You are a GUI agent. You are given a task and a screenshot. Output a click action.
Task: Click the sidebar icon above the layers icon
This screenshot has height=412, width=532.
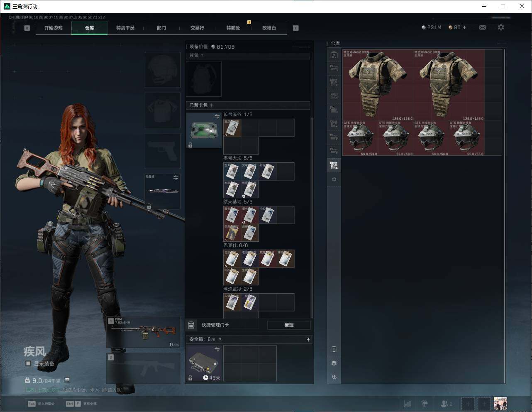pyautogui.click(x=334, y=349)
